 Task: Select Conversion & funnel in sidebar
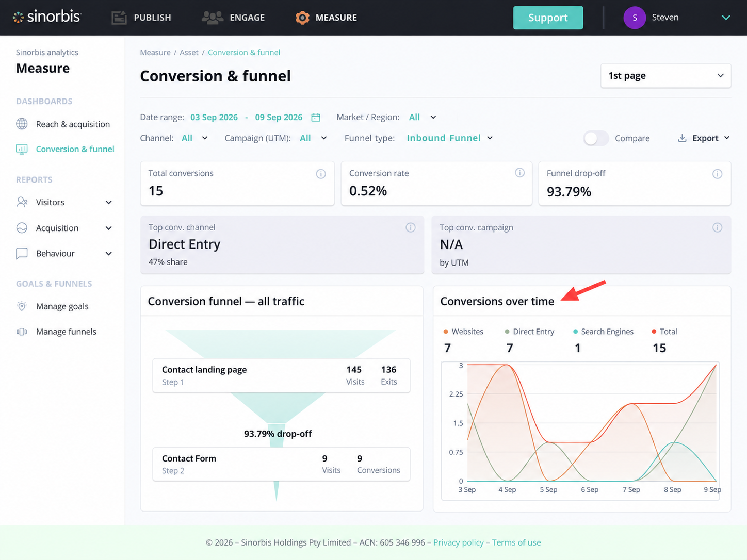[x=75, y=149]
